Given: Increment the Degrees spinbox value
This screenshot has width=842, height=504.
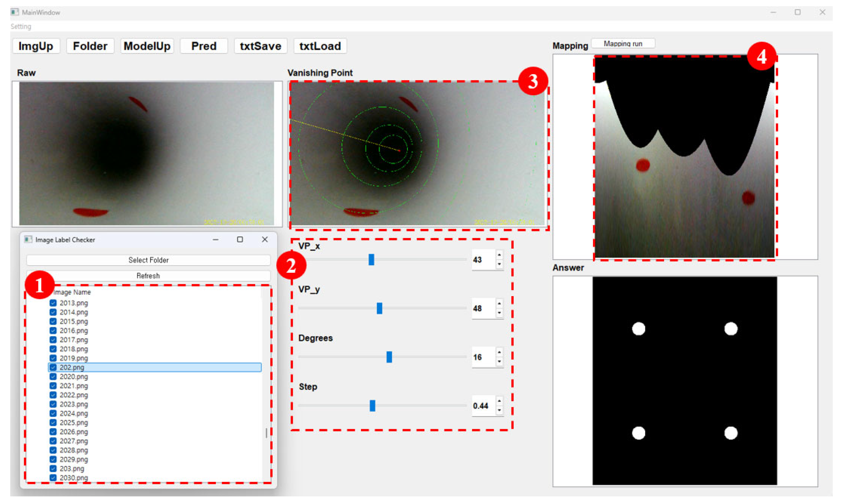Looking at the screenshot, I should tap(499, 352).
